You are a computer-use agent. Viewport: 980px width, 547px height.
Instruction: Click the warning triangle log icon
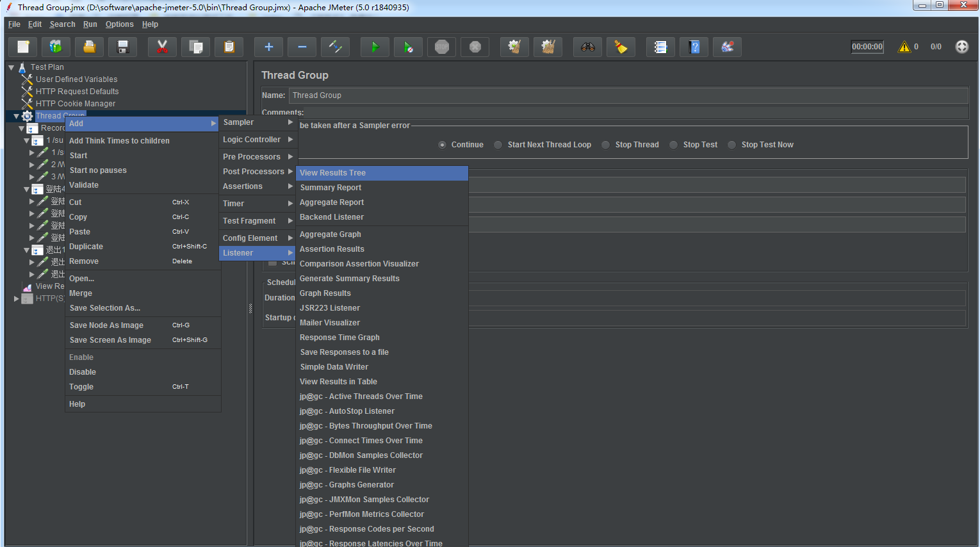[904, 47]
